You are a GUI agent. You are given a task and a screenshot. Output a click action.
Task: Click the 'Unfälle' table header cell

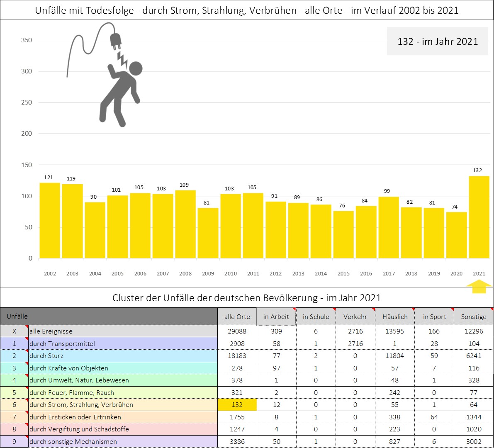point(109,317)
